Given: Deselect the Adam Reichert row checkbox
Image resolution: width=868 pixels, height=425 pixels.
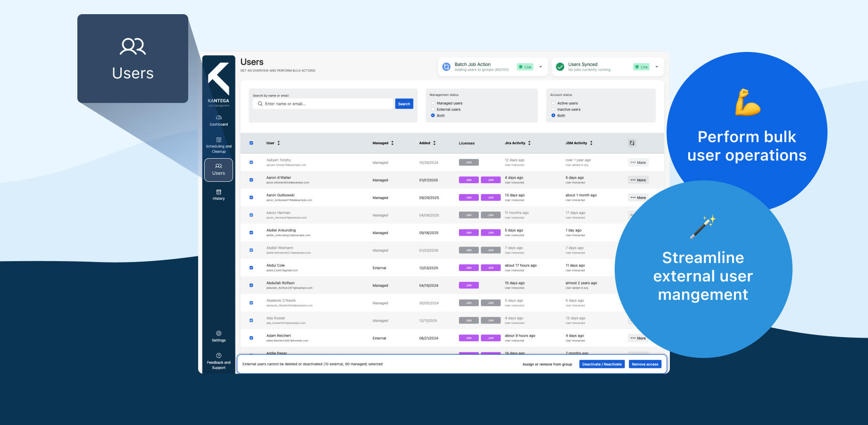Looking at the screenshot, I should 251,338.
